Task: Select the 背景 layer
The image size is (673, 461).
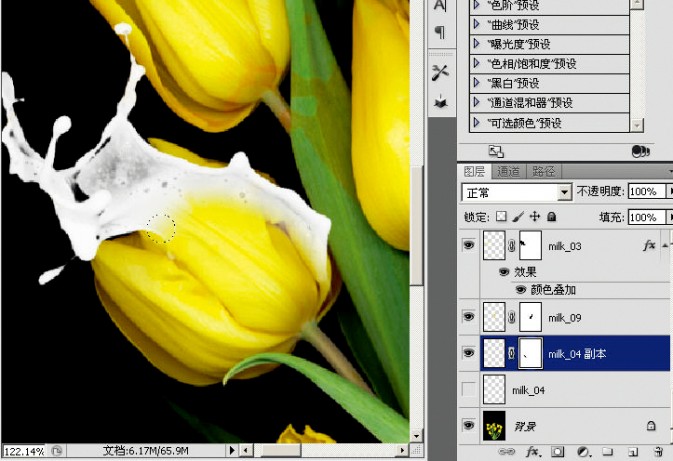Action: point(575,426)
